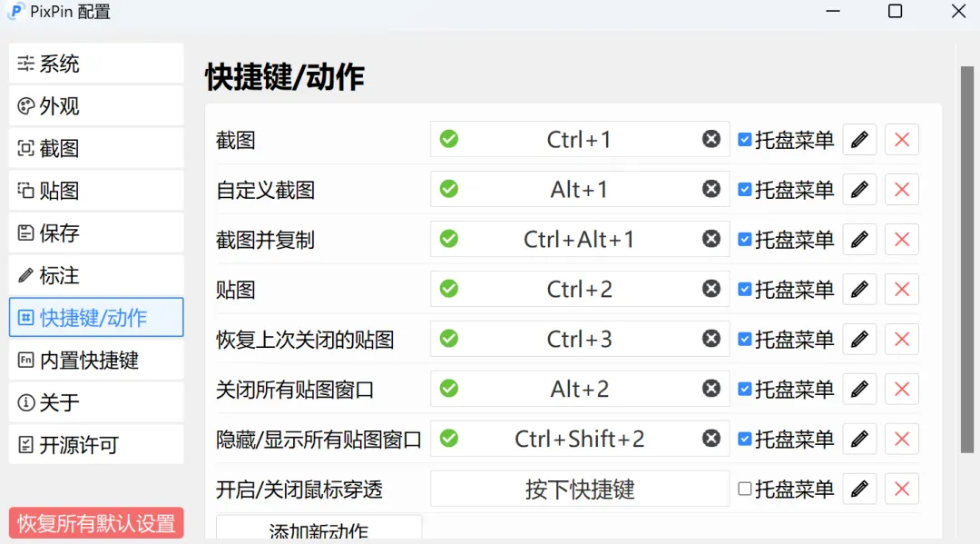Viewport: 980px width, 544px height.
Task: Edit the 隐藏/显示所有贴图窗口 action with pencil
Action: (x=859, y=439)
